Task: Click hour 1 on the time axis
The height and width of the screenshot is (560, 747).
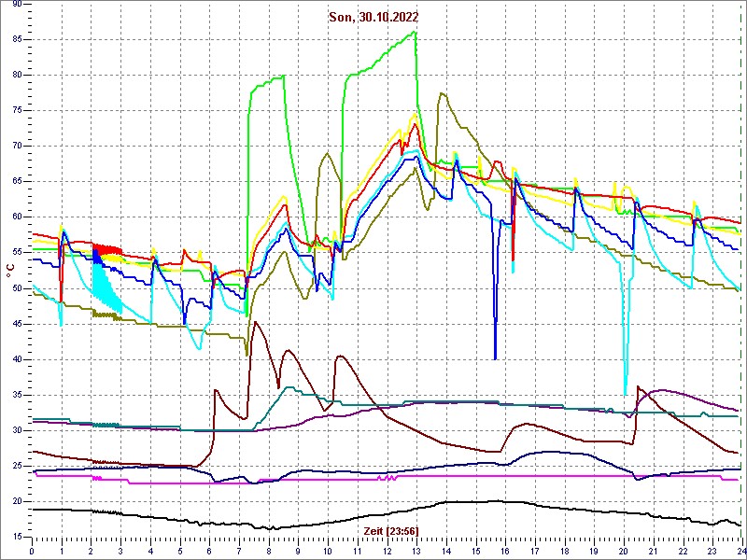Action: pyautogui.click(x=62, y=551)
